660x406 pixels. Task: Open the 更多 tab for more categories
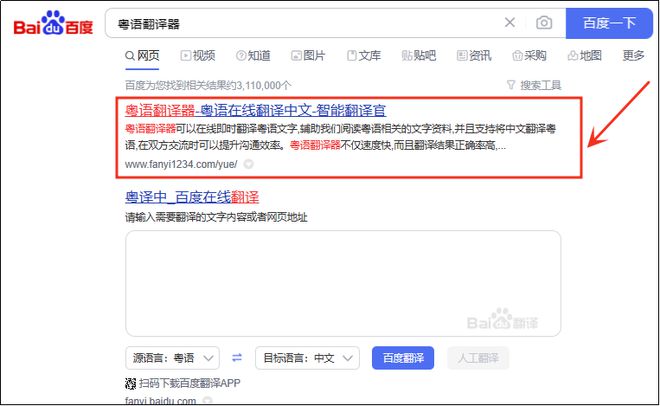tap(633, 56)
